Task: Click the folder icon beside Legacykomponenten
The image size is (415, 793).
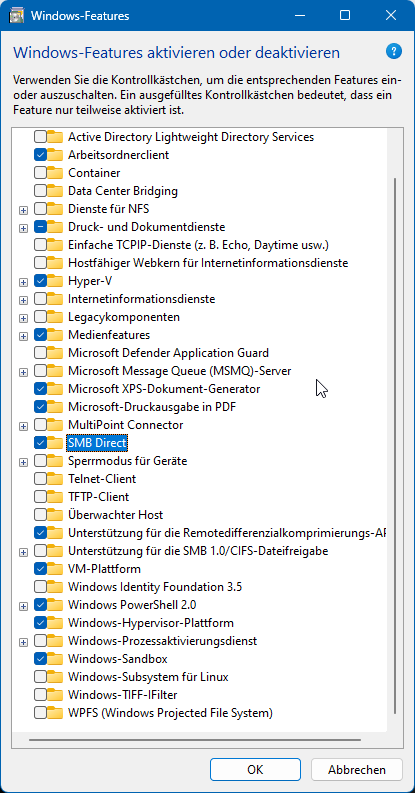Action: point(55,317)
